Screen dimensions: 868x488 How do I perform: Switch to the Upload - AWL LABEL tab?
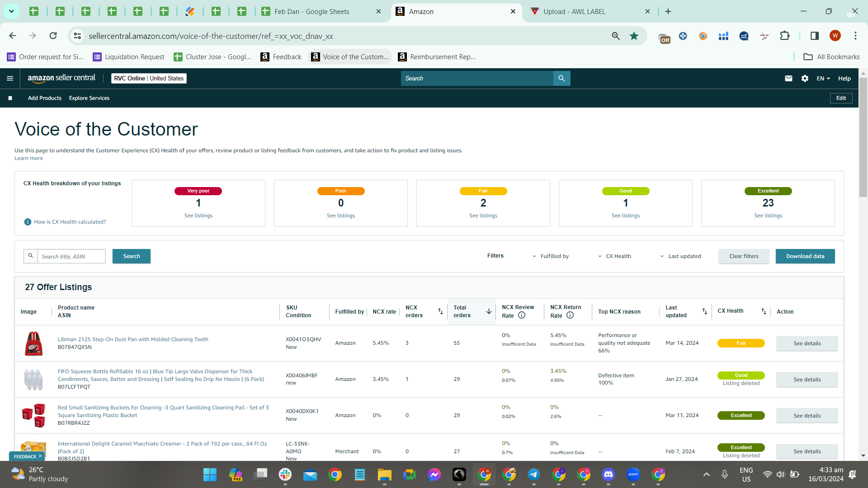coord(590,12)
